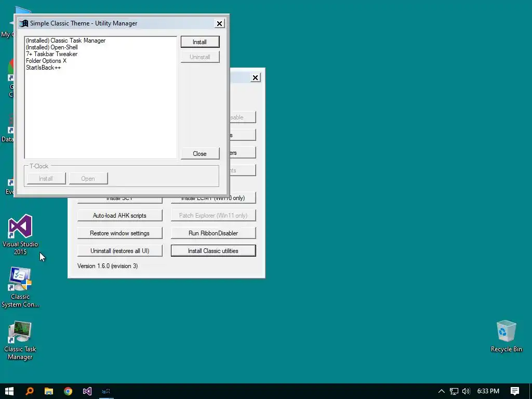Screen dimensions: 532x399
Task: Open Visual Studio 2015 desktop shortcut
Action: (20, 234)
